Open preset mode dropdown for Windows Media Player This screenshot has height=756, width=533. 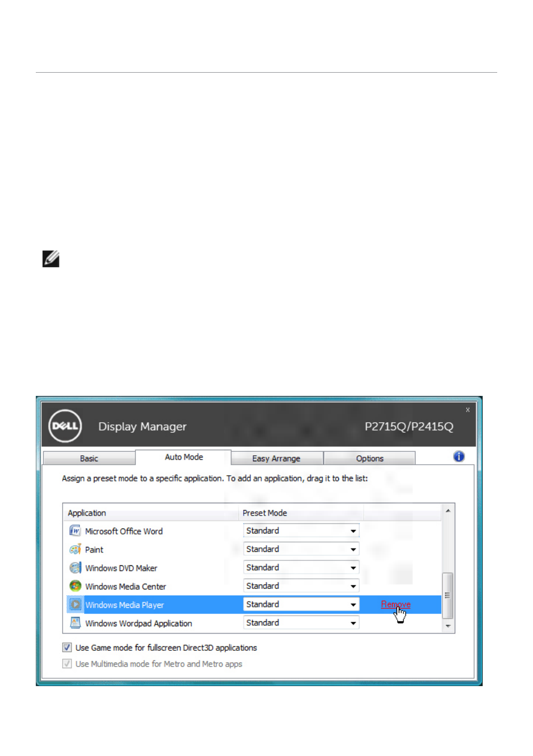pos(301,604)
